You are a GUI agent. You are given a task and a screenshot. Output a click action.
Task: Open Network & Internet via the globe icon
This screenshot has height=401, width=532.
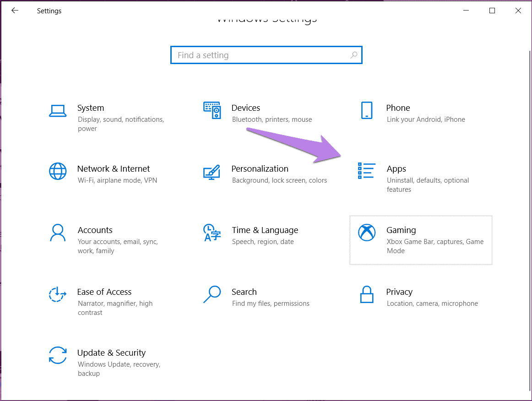(x=58, y=172)
